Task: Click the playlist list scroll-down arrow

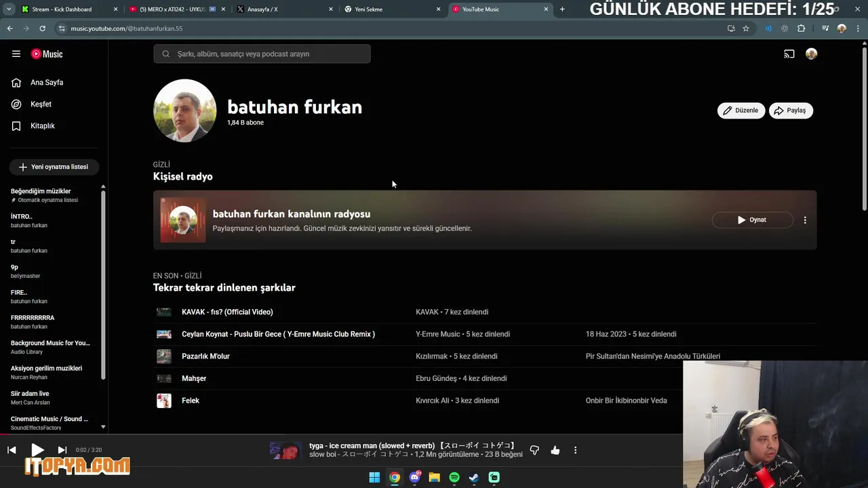Action: click(103, 427)
